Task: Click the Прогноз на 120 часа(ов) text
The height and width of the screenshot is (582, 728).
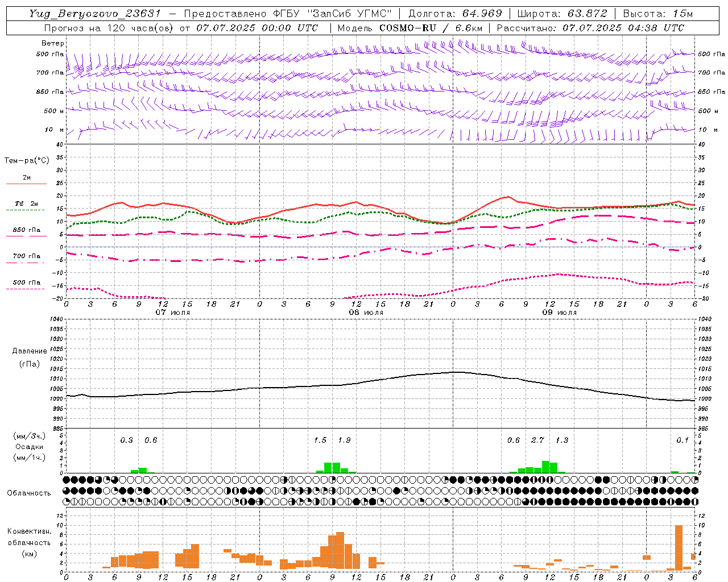Action: pos(110,28)
